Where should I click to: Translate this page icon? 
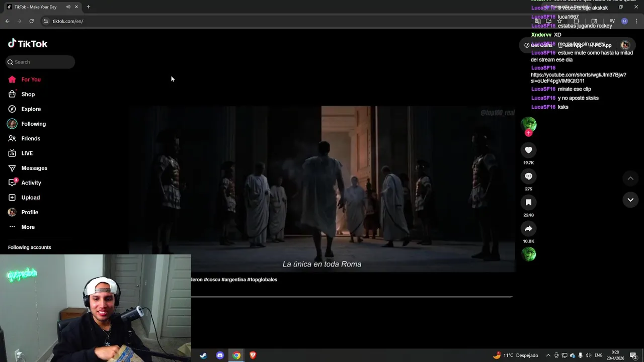click(x=538, y=21)
